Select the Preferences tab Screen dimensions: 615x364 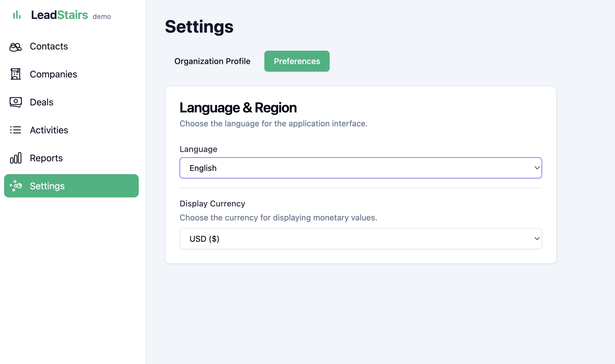click(297, 61)
